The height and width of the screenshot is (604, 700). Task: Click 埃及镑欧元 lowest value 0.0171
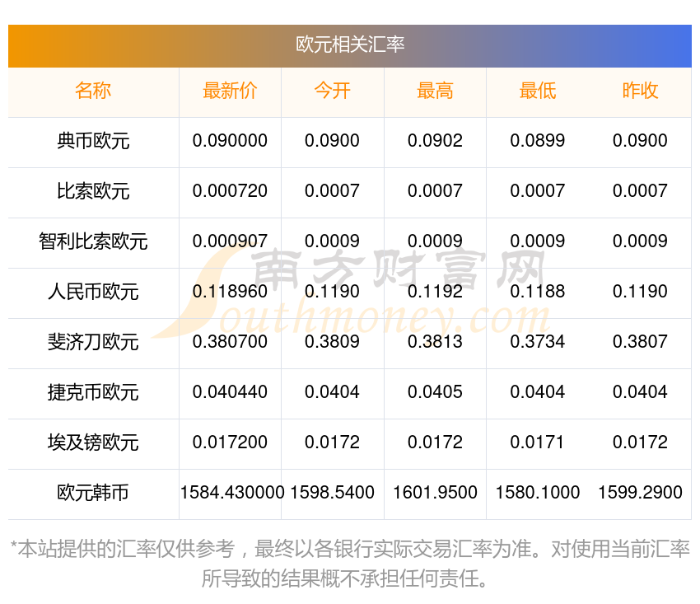538,442
